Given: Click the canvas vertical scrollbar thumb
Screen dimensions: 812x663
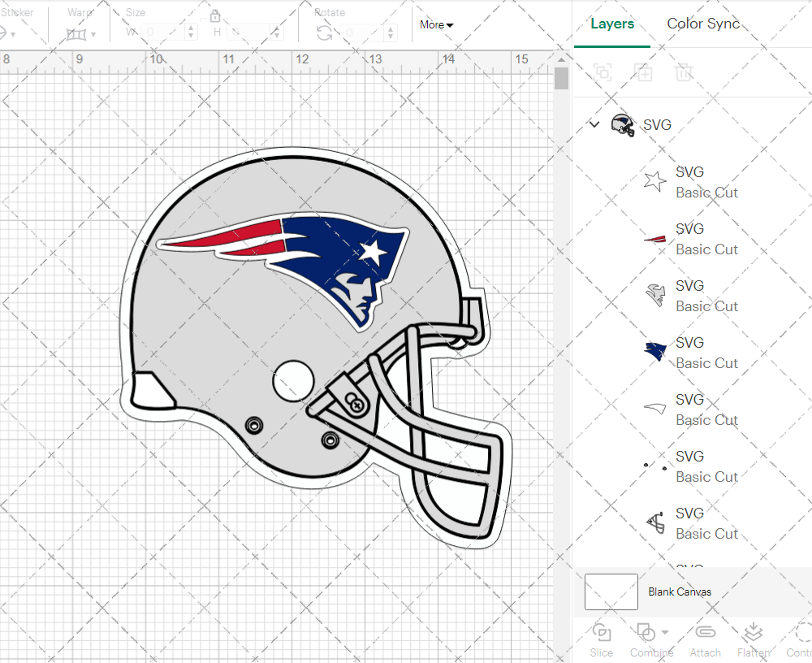Looking at the screenshot, I should [561, 79].
